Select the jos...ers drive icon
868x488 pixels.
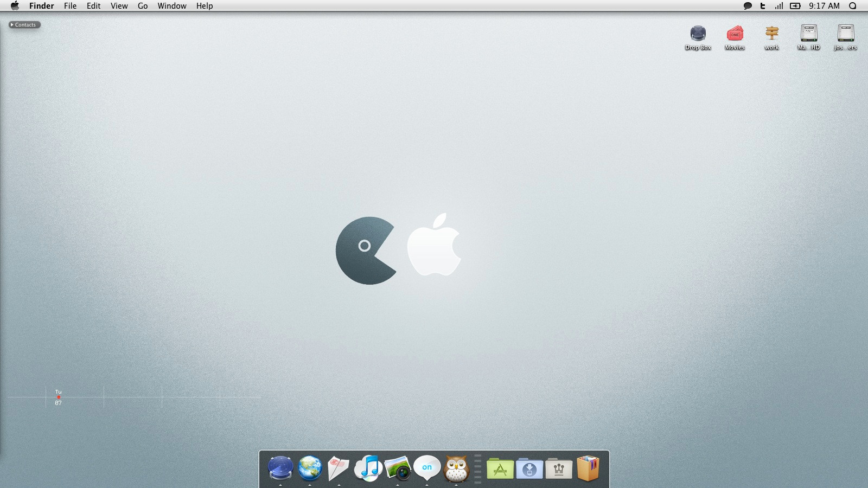point(846,37)
